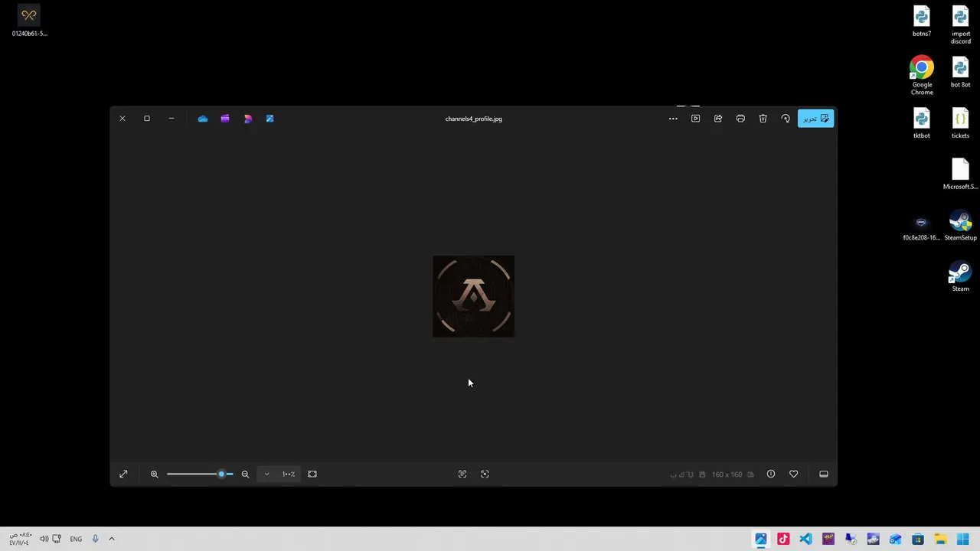Click the zoom out magnifier icon
The width and height of the screenshot is (980, 551).
click(245, 474)
